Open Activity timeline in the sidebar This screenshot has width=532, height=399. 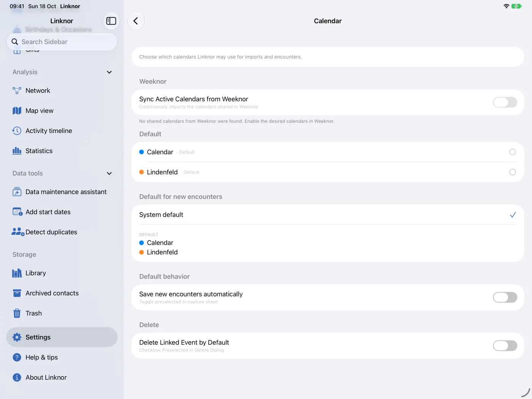click(62, 131)
